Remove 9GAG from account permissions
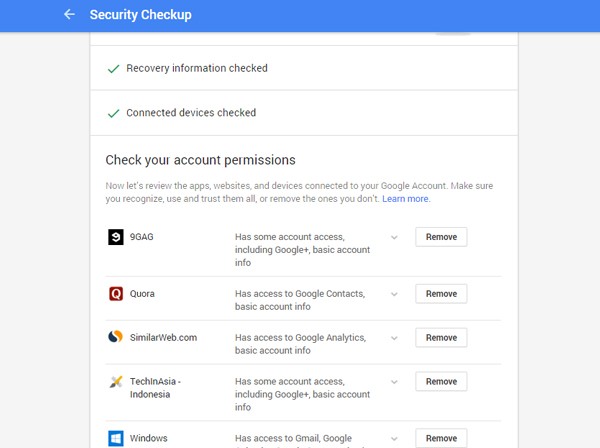The image size is (600, 448). coord(441,237)
